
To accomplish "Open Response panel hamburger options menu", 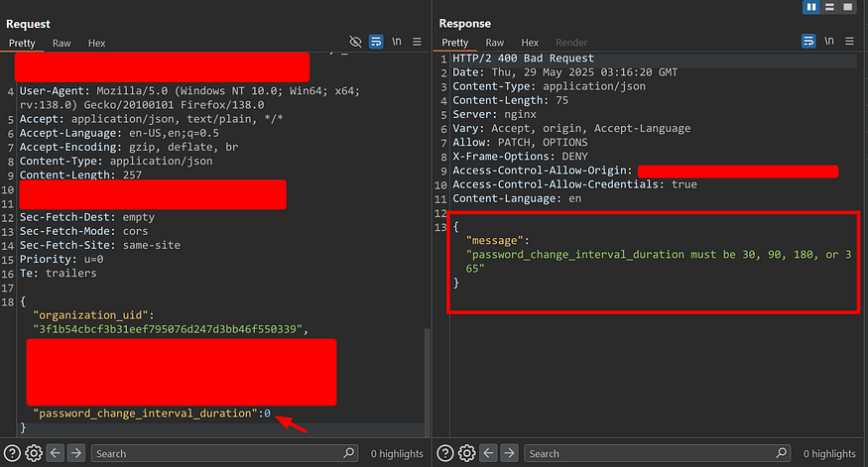I will [x=850, y=43].
